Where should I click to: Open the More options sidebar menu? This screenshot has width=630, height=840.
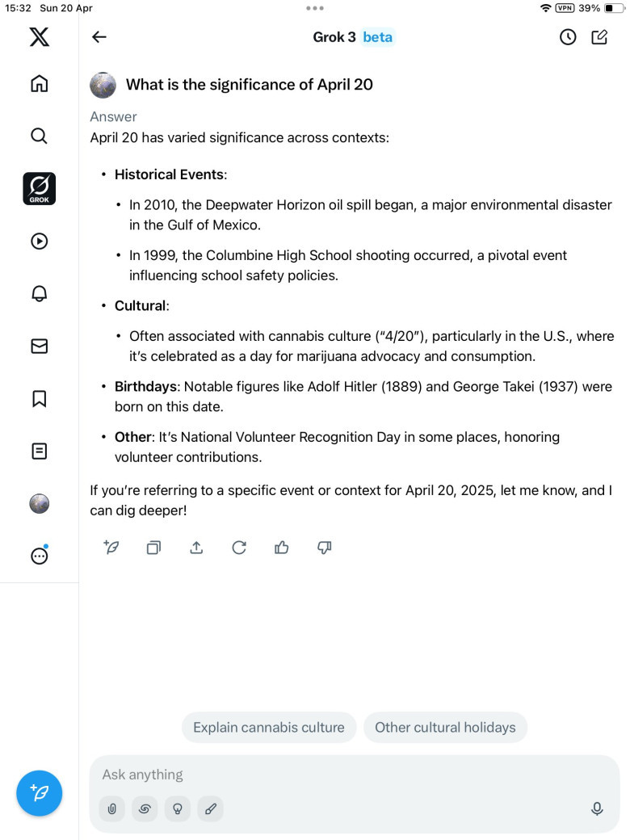(x=39, y=556)
